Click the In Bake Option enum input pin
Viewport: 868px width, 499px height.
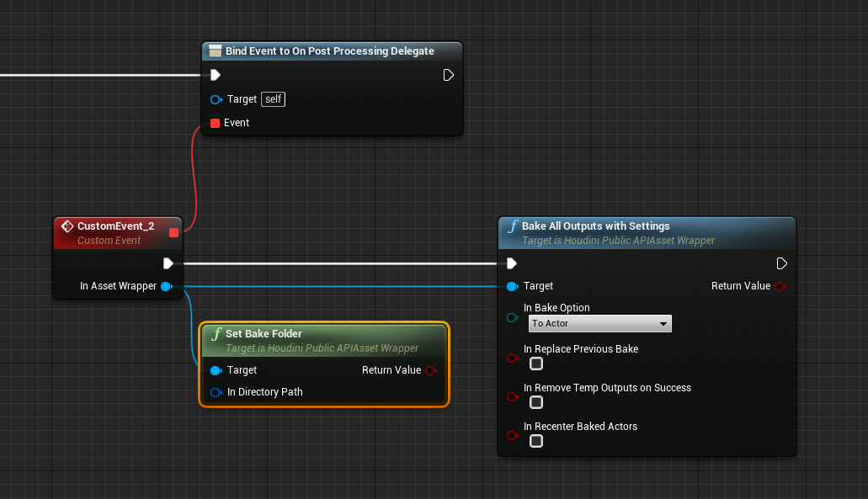[x=512, y=317]
